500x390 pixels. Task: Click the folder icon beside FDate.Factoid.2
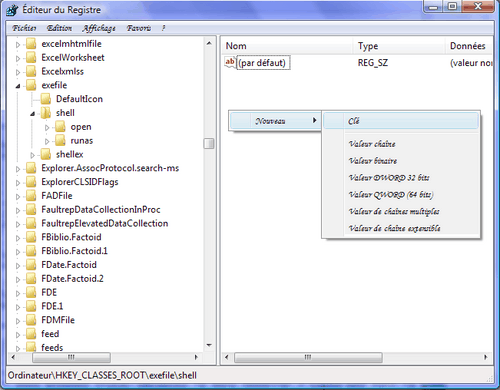[x=31, y=279]
